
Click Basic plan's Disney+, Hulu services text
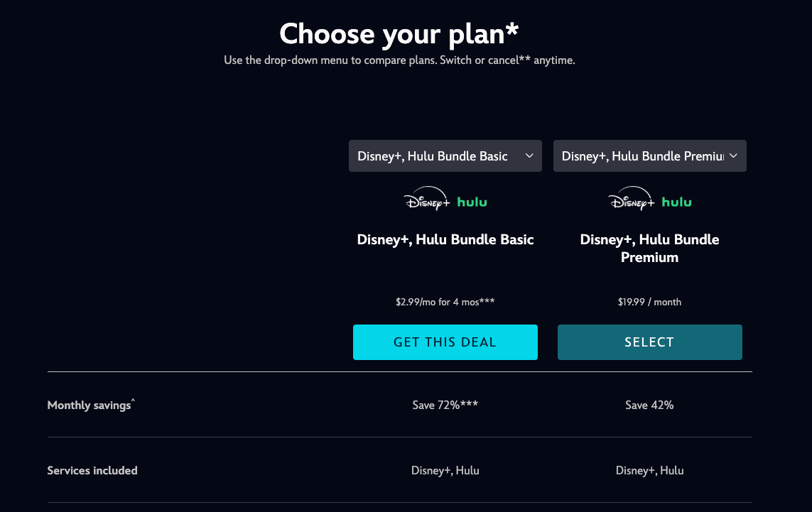(445, 470)
